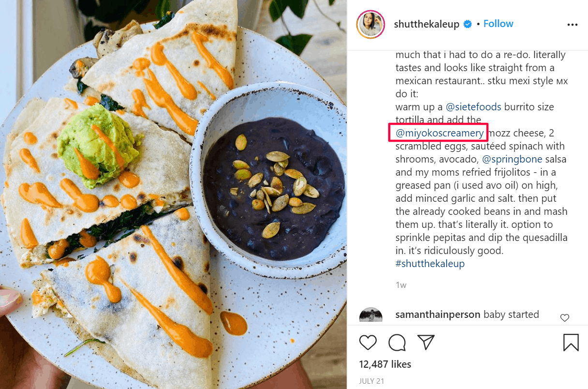View the 12,487 likes list
Image resolution: width=588 pixels, height=389 pixels.
385,364
